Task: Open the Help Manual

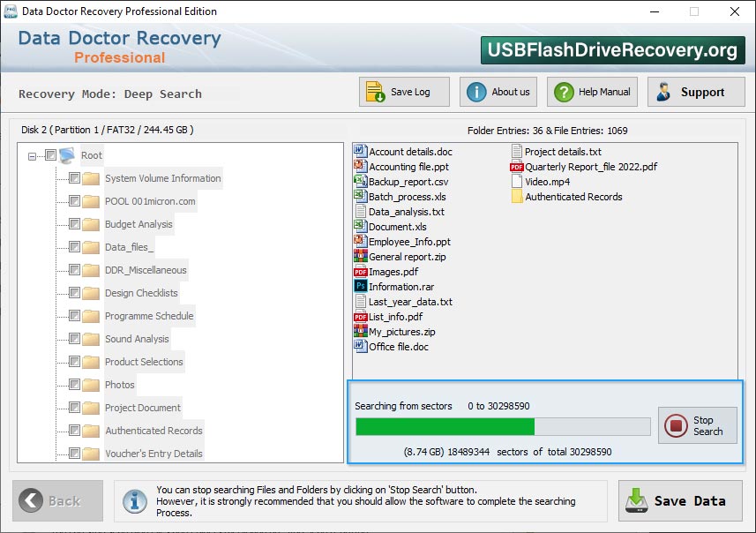Action: (x=592, y=92)
